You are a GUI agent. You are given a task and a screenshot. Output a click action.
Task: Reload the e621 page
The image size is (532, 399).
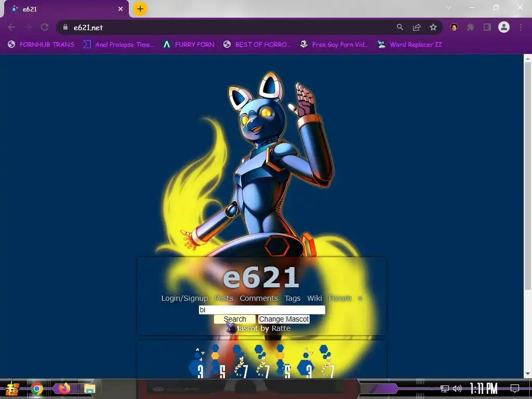45,27
